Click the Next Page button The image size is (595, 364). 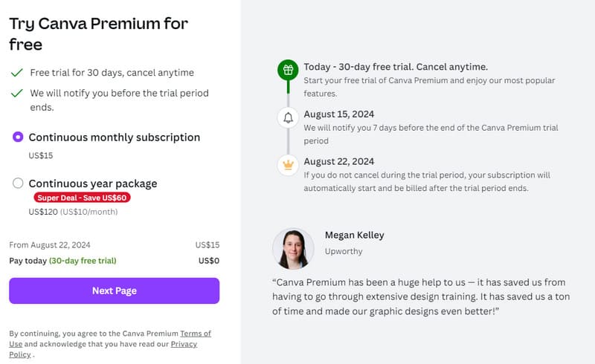[114, 290]
